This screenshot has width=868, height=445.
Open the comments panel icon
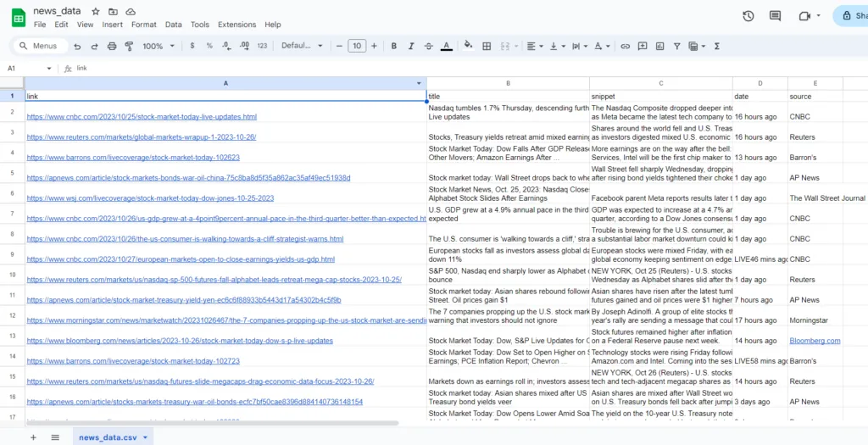pos(775,15)
